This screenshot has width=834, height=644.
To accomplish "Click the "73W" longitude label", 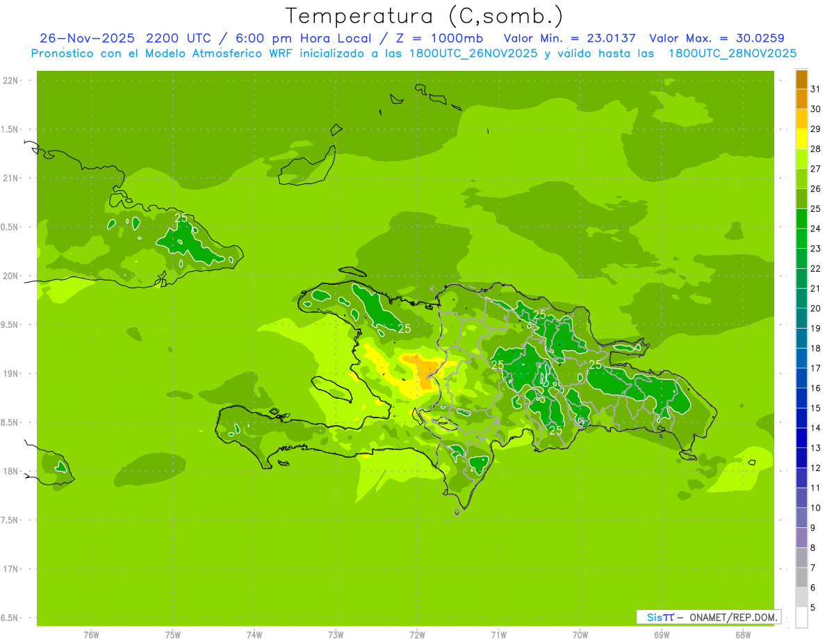I will [336, 635].
